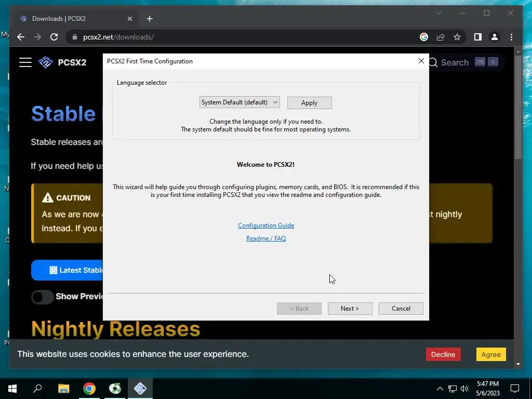Image resolution: width=532 pixels, height=399 pixels.
Task: View site info via lock icon
Action: pyautogui.click(x=75, y=37)
